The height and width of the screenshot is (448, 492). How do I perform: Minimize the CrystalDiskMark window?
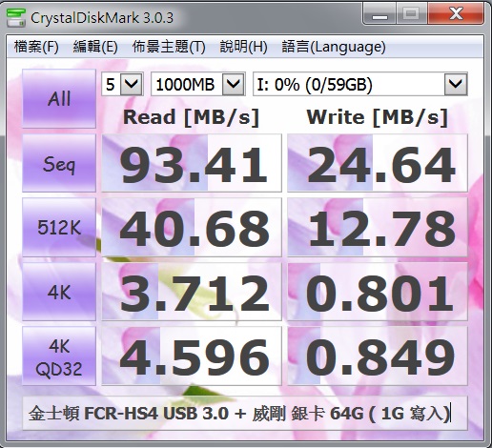pyautogui.click(x=379, y=14)
